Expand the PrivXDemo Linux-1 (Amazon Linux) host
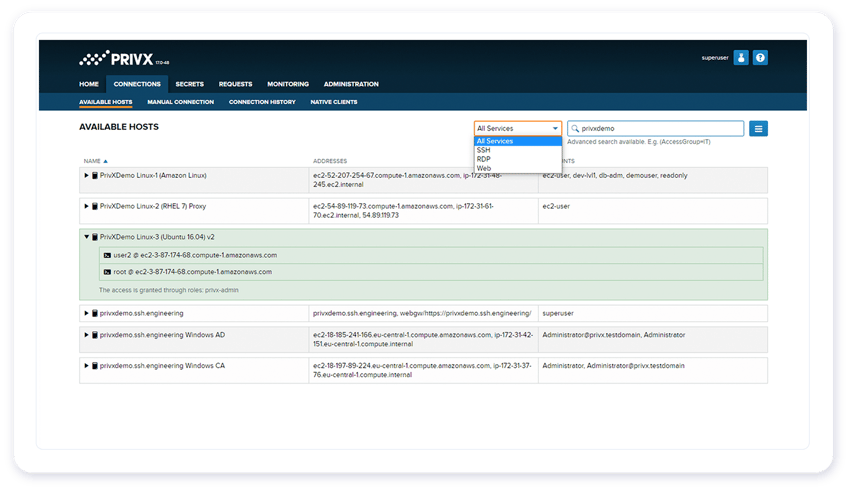850x491 pixels. click(x=86, y=175)
